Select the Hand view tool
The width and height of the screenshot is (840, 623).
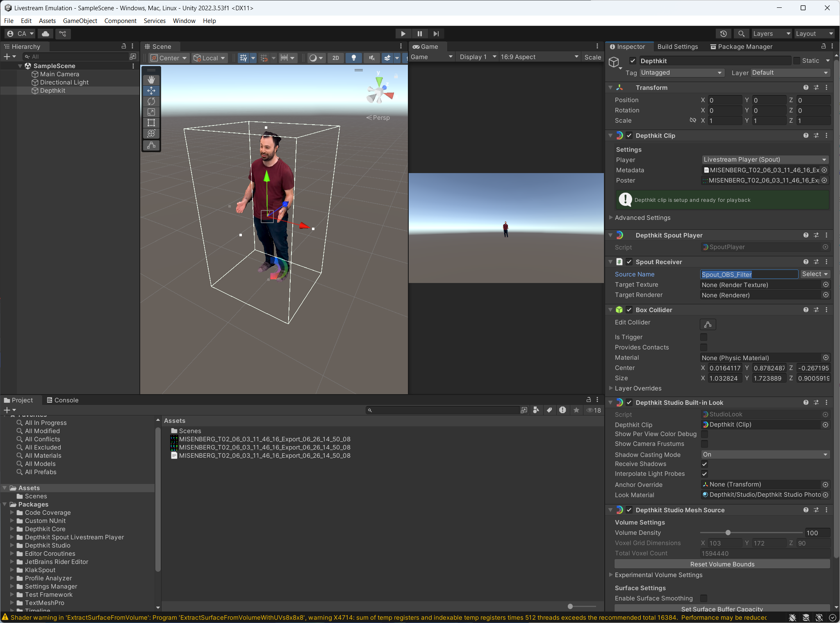pos(151,80)
